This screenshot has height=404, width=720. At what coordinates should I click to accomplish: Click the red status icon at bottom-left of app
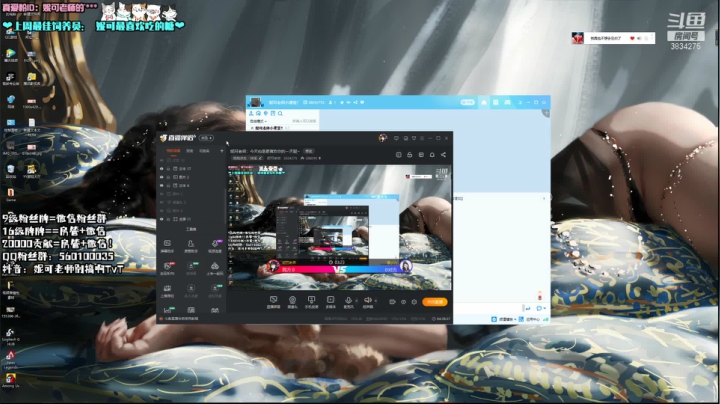161,319
